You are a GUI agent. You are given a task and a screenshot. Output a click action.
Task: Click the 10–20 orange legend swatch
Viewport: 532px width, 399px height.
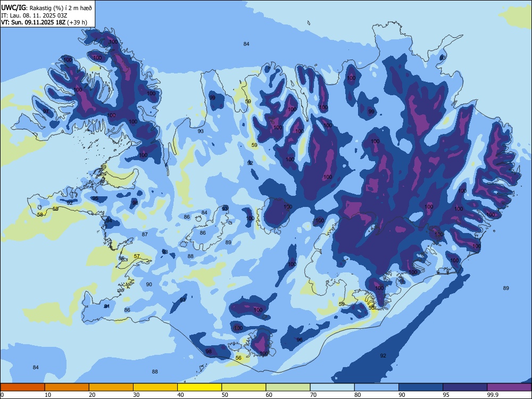(x=67, y=387)
